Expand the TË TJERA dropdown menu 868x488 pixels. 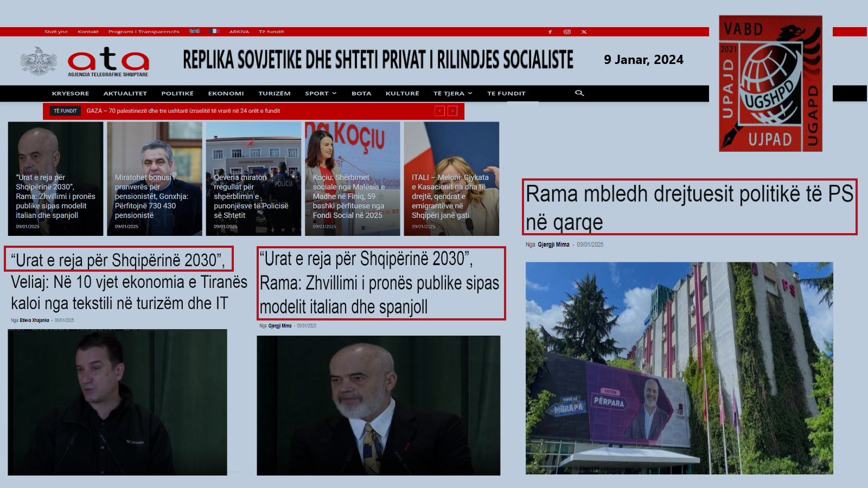(452, 94)
